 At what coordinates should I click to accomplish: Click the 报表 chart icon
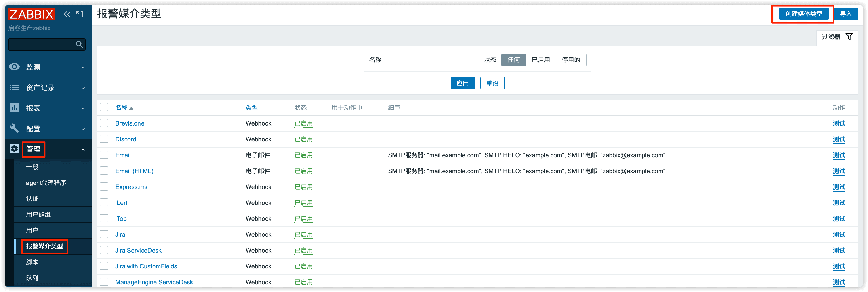pos(14,108)
